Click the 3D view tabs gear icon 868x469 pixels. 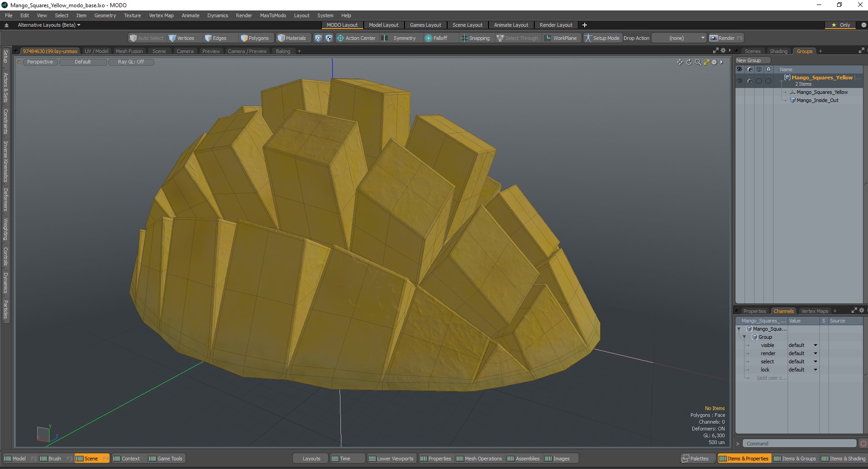click(x=723, y=50)
